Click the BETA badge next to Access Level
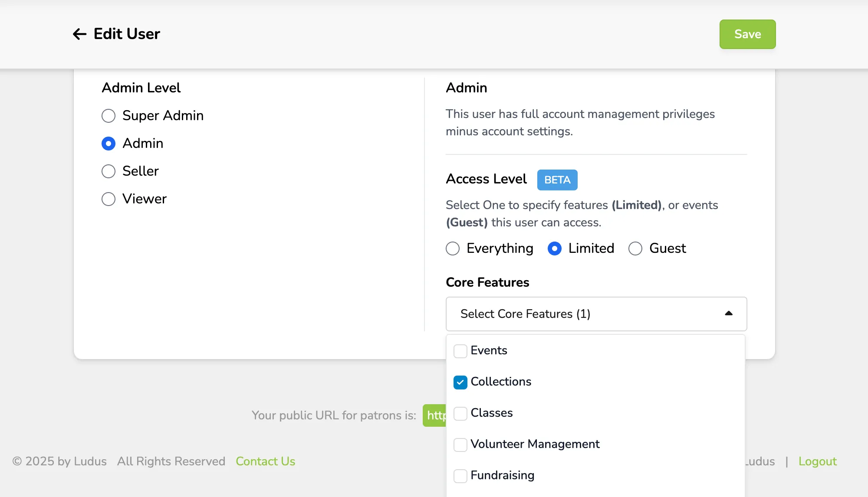Image resolution: width=868 pixels, height=497 pixels. point(557,180)
